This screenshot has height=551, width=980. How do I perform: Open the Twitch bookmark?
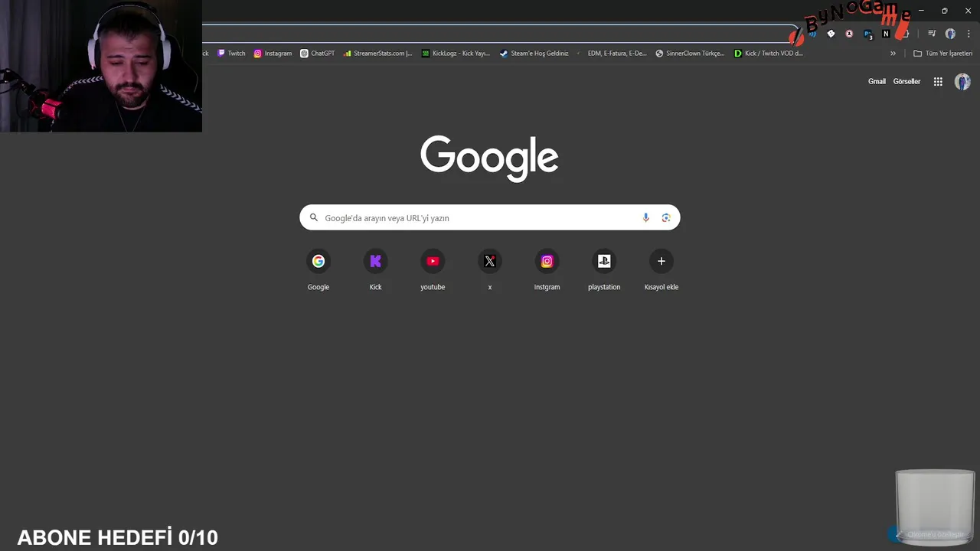pos(231,54)
